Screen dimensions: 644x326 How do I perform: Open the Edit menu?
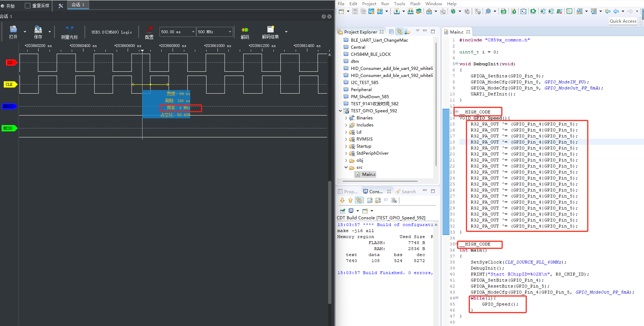click(353, 4)
